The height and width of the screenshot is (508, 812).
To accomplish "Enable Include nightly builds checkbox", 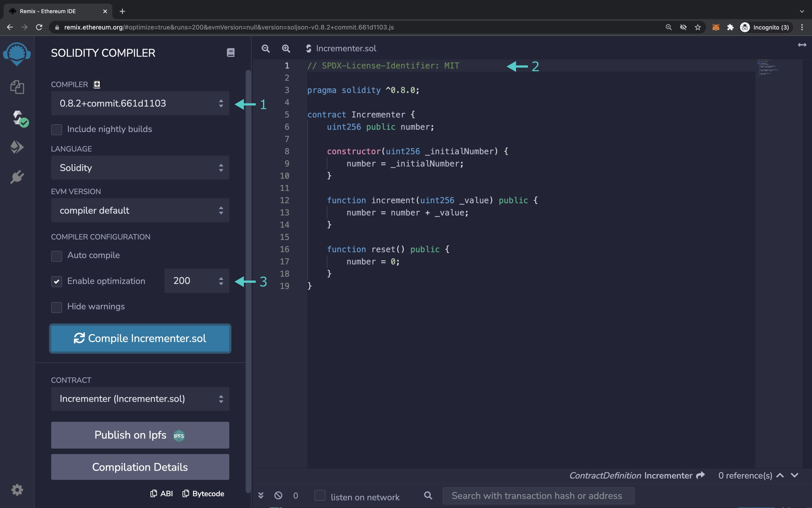I will click(x=57, y=129).
